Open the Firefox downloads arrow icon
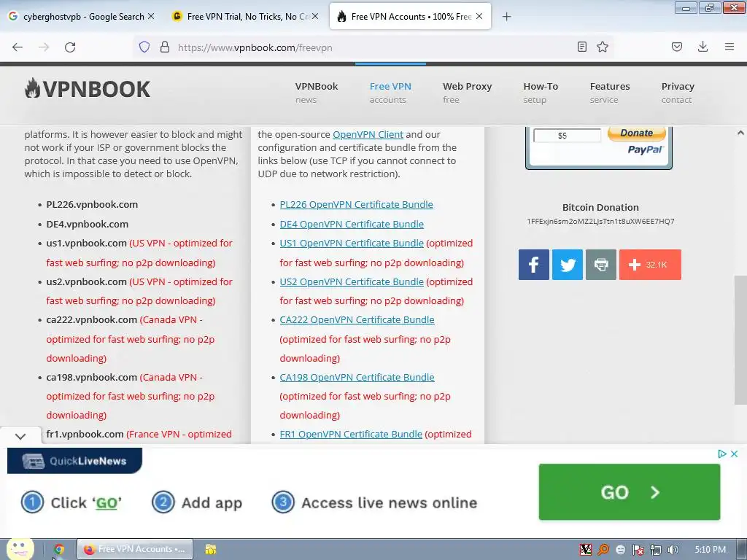Image resolution: width=747 pixels, height=560 pixels. click(703, 47)
